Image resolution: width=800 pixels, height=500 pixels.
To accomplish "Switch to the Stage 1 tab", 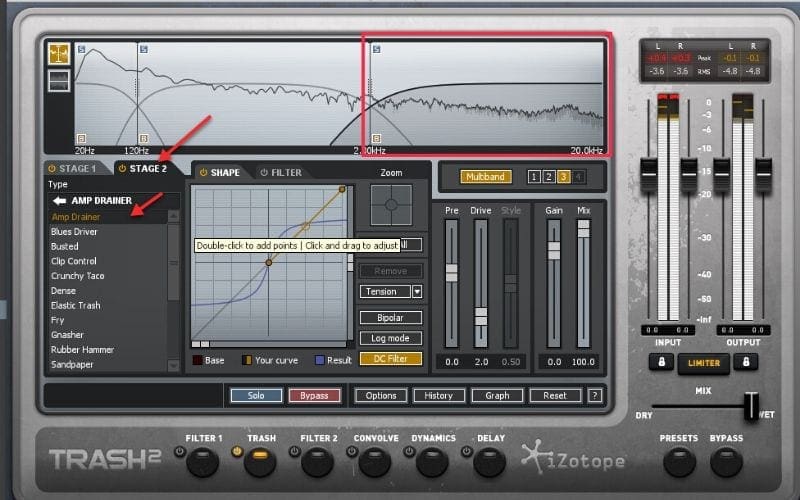I will (x=77, y=168).
